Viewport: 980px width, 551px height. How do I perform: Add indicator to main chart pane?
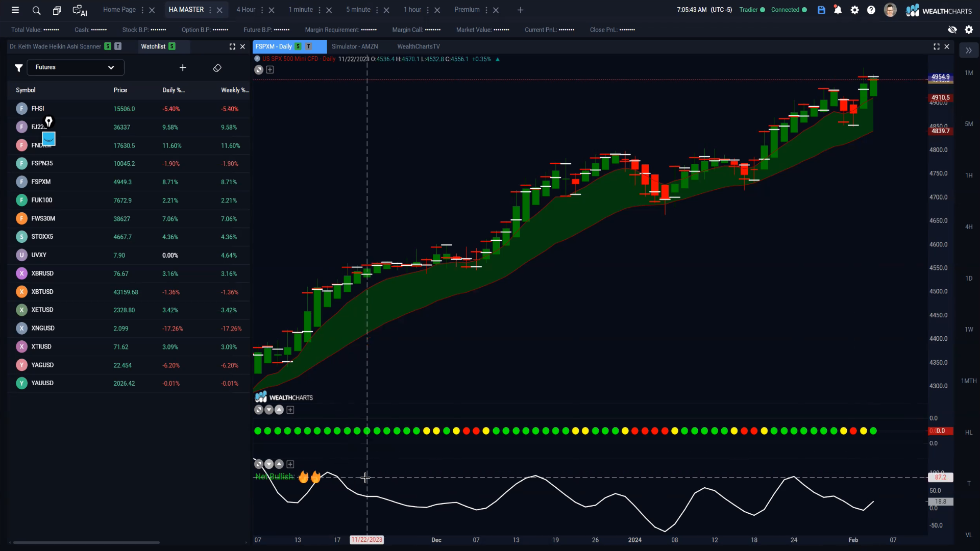click(x=270, y=70)
